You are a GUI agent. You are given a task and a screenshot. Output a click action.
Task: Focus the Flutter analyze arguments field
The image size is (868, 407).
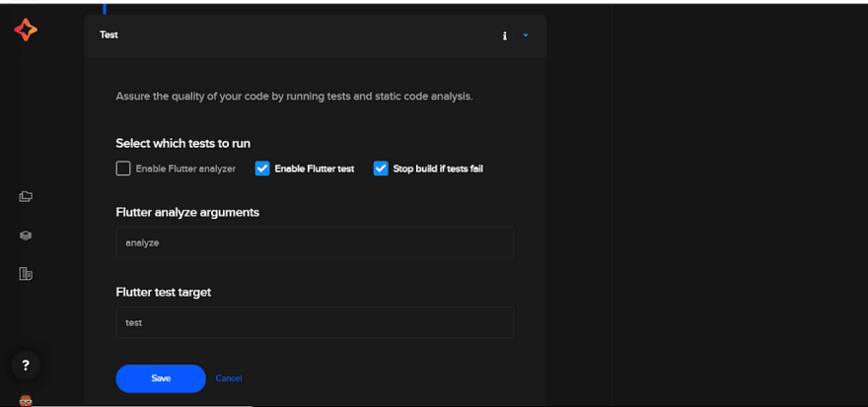coord(315,242)
